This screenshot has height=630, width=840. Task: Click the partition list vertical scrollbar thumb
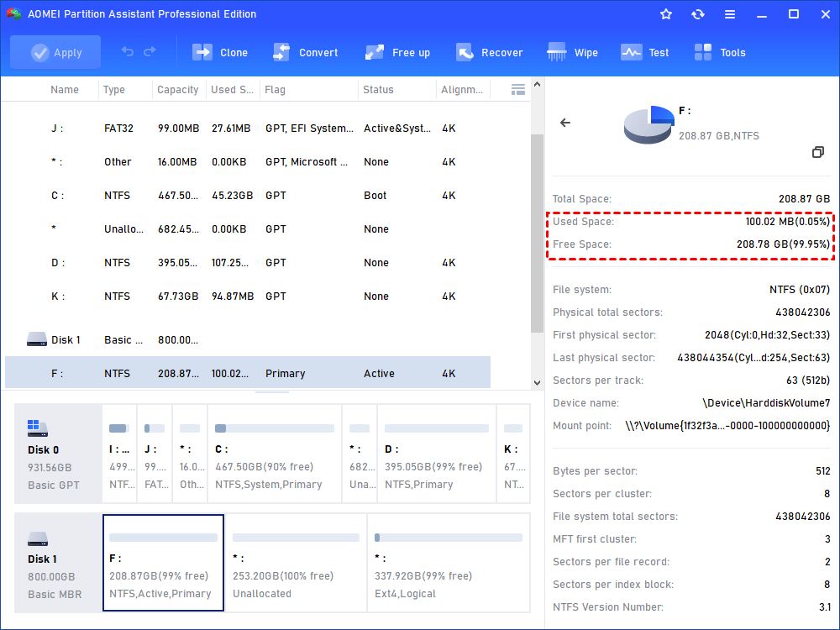(537, 233)
